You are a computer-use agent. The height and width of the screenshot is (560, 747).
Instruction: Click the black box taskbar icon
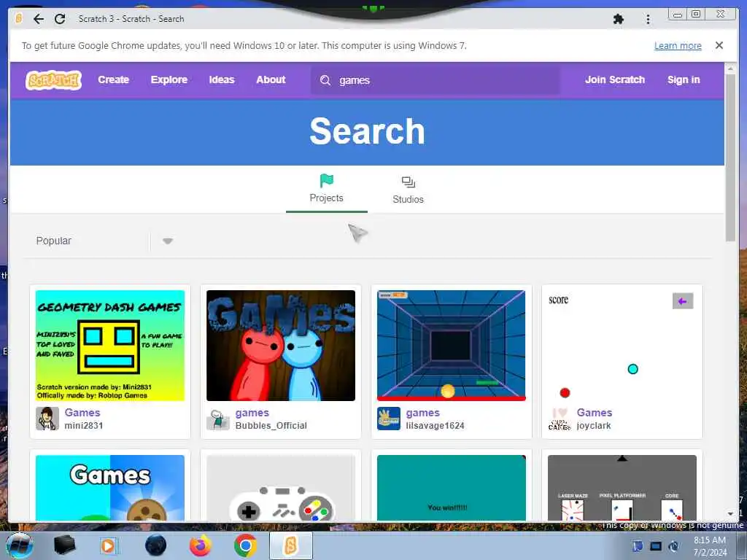64,545
